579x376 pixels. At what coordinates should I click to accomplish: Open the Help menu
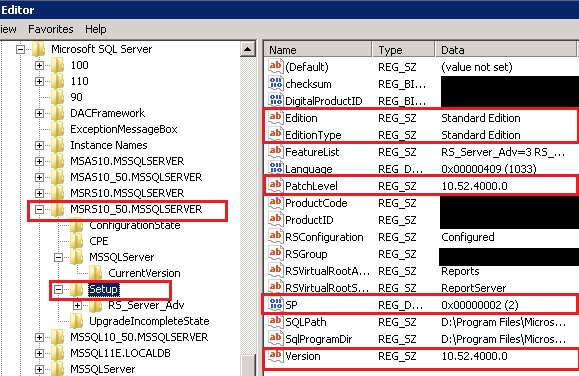[96, 29]
